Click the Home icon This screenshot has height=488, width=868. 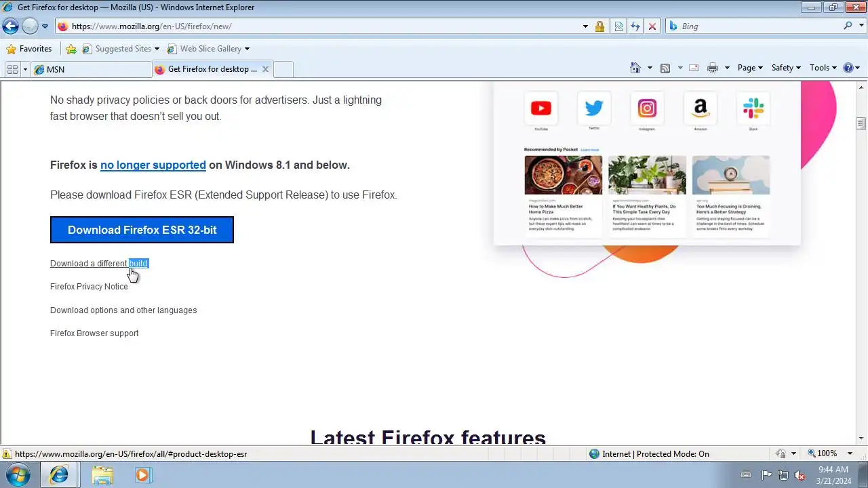click(x=635, y=68)
